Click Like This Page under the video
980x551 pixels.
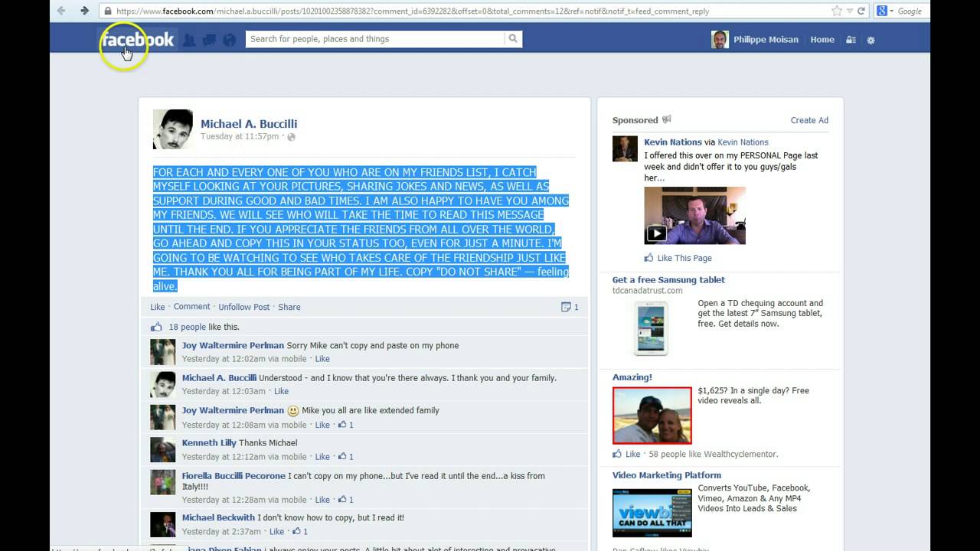coord(684,259)
